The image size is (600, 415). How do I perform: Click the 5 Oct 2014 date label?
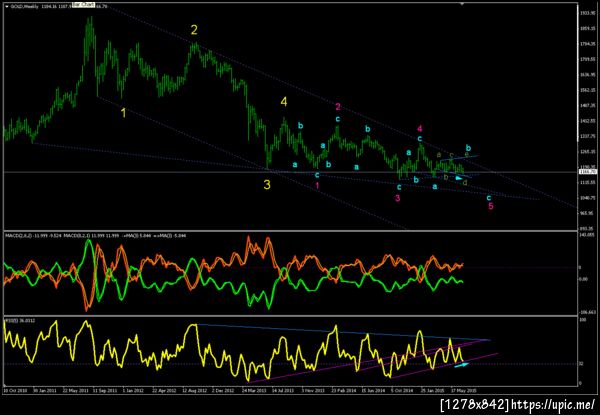tap(403, 391)
